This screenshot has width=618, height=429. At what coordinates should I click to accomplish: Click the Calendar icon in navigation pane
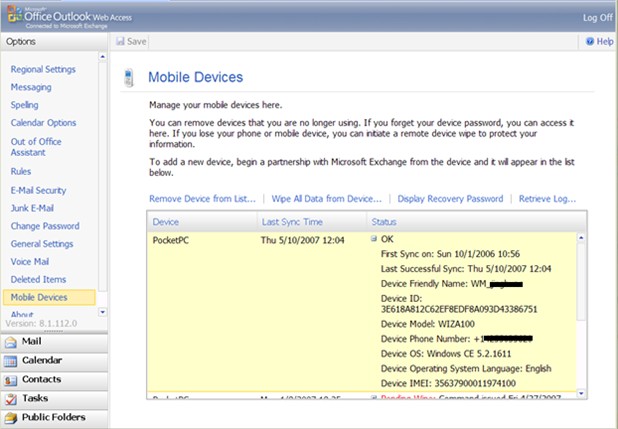coord(11,361)
